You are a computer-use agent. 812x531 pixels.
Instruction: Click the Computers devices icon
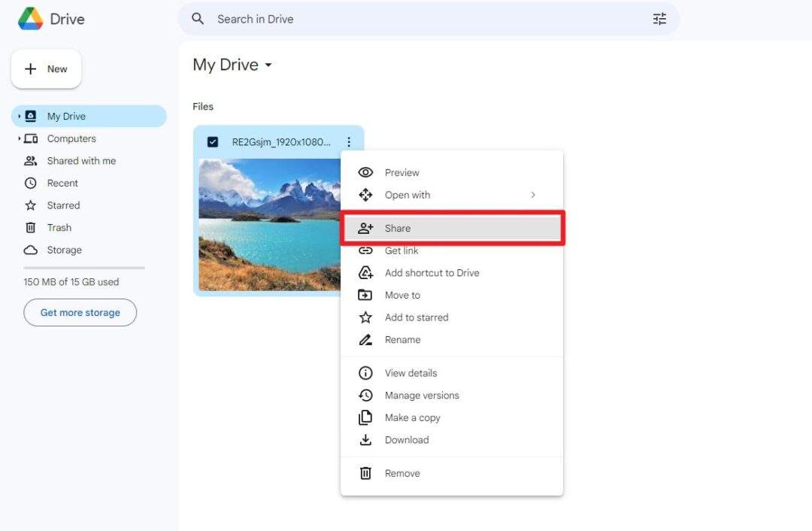[31, 138]
